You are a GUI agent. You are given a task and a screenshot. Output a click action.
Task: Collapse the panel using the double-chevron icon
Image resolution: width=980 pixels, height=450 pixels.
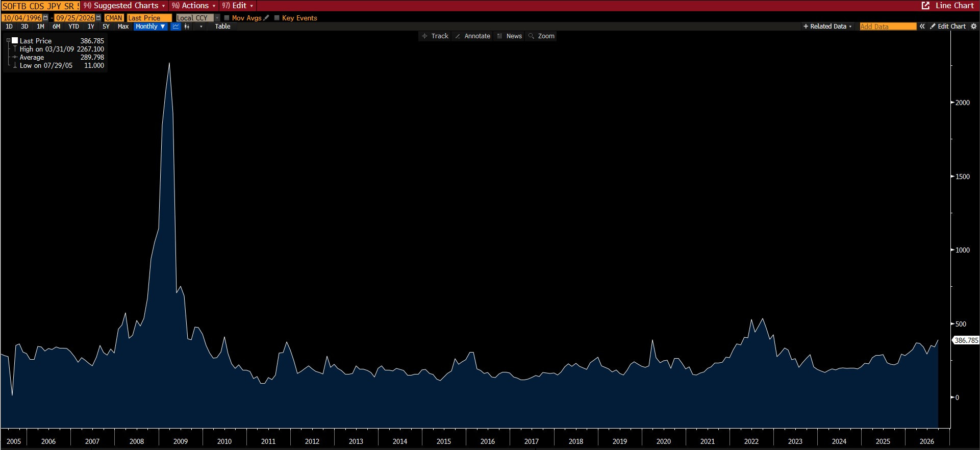pos(922,27)
